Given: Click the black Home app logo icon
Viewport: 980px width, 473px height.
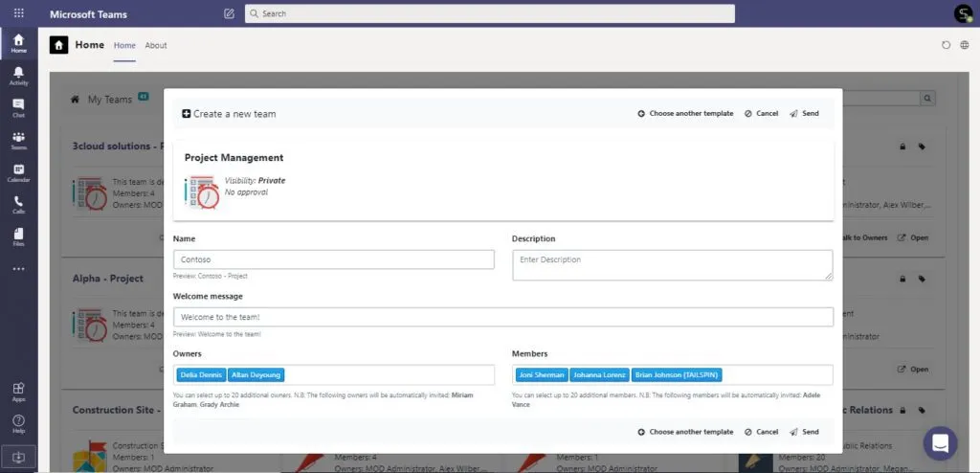Looking at the screenshot, I should click(58, 45).
